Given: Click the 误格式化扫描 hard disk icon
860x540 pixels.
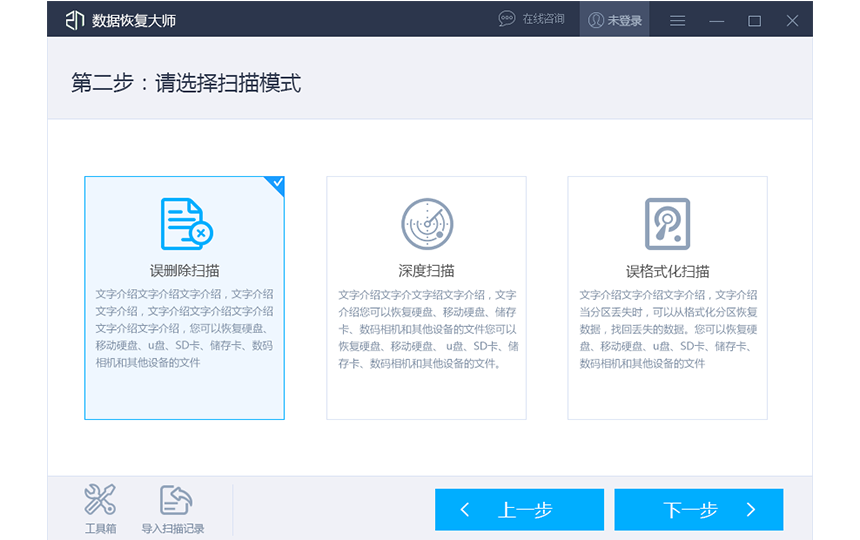Looking at the screenshot, I should pyautogui.click(x=667, y=224).
